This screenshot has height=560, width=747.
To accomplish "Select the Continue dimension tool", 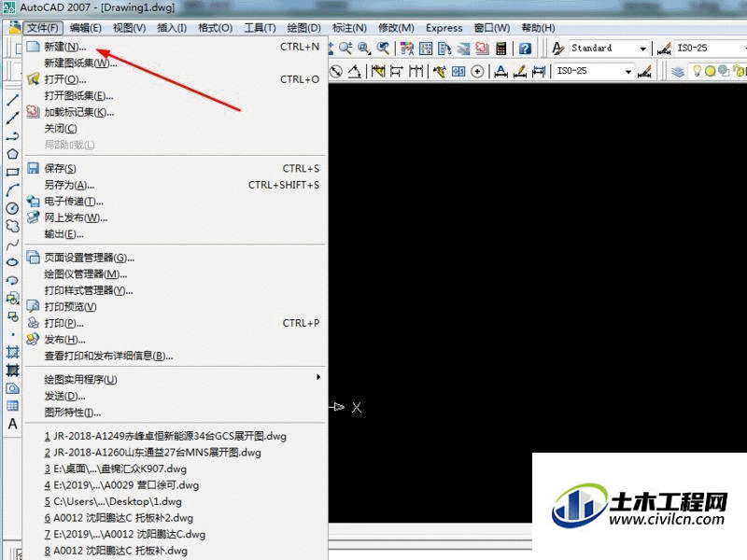I will (416, 72).
